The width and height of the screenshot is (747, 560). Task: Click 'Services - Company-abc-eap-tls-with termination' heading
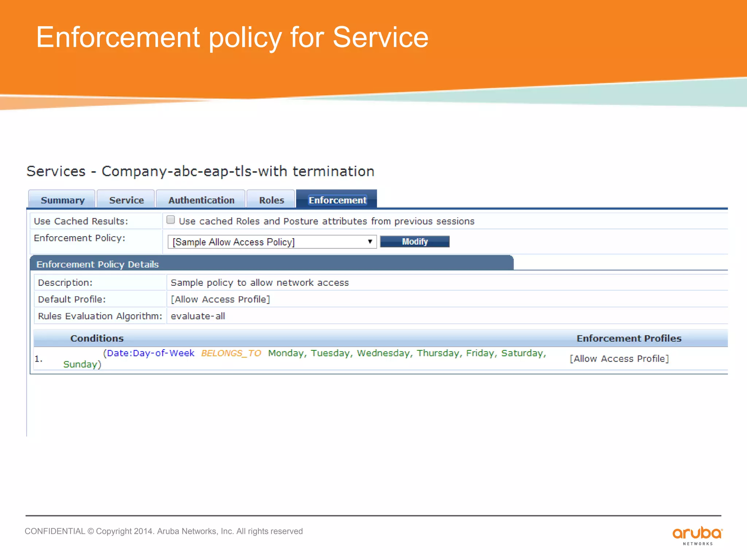coord(201,171)
